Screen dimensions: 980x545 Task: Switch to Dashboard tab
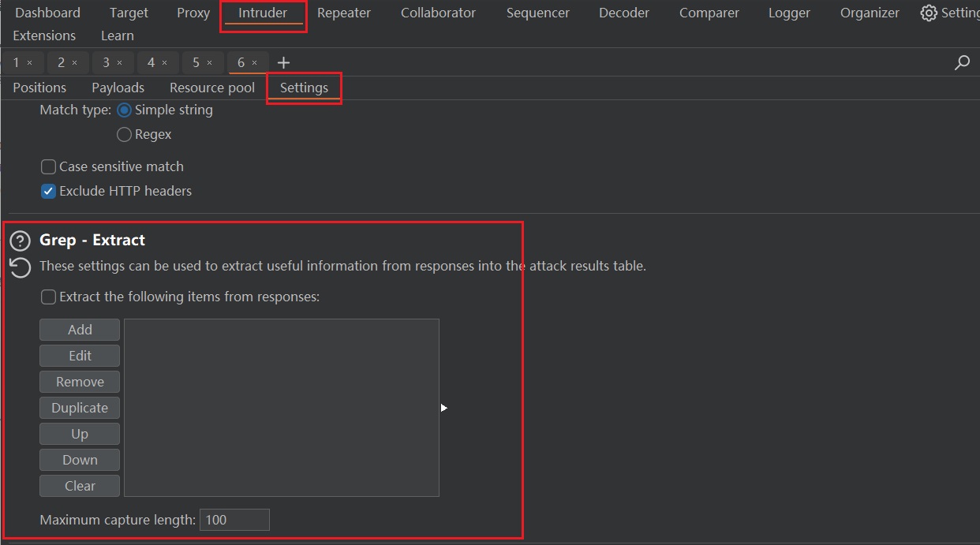[47, 13]
